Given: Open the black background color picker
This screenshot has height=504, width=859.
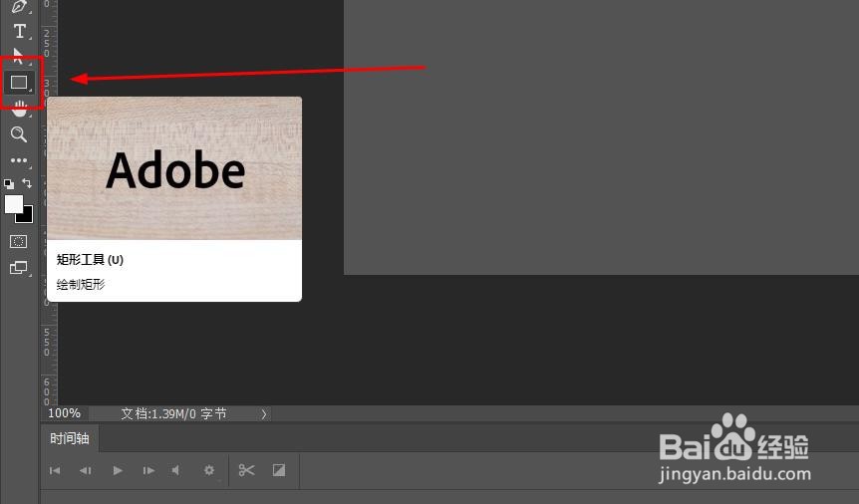Looking at the screenshot, I should (x=25, y=215).
